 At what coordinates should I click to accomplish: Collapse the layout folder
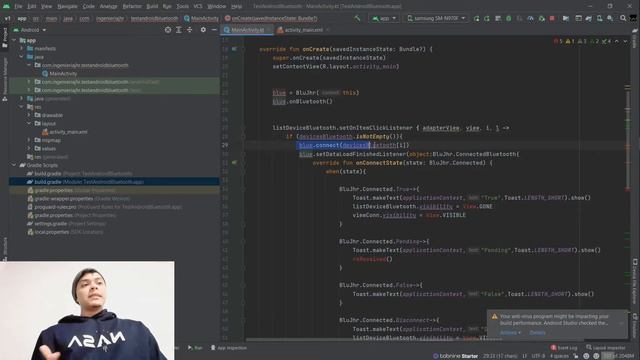pyautogui.click(x=29, y=123)
